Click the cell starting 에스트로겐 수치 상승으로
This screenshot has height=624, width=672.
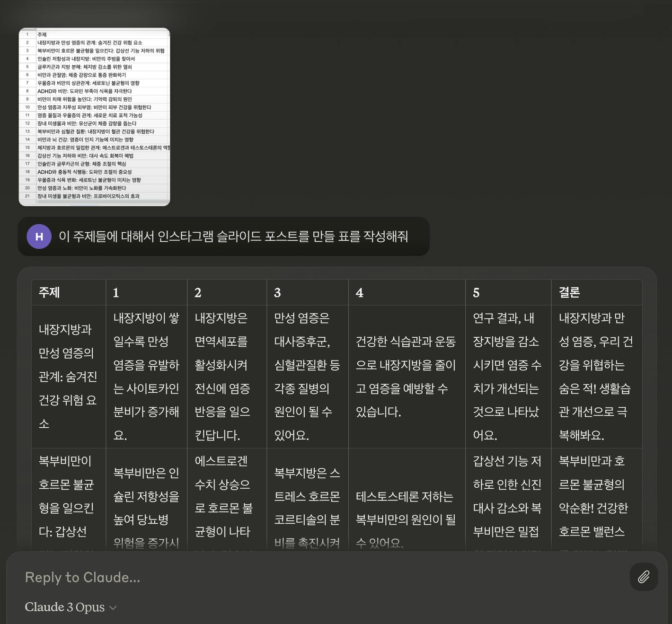[x=227, y=499]
